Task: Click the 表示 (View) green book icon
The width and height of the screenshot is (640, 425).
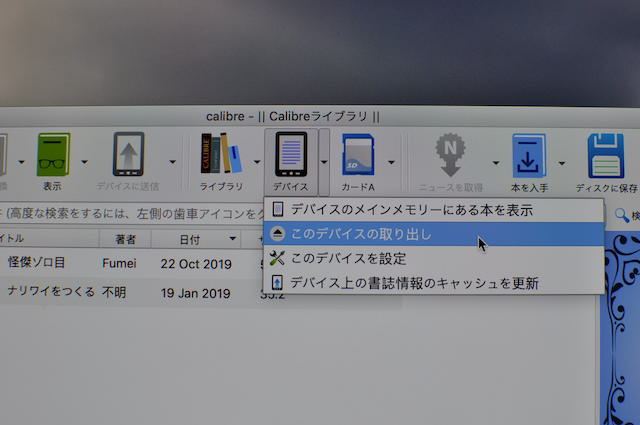Action: click(x=53, y=155)
